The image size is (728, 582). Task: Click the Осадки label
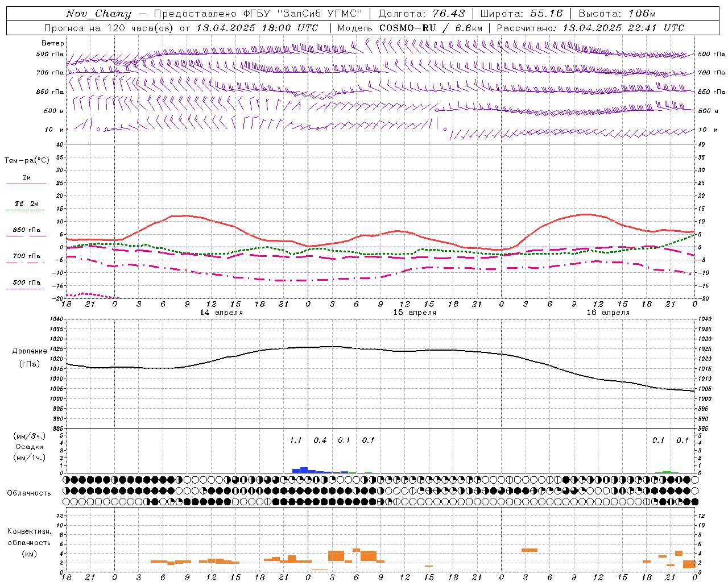(x=30, y=447)
